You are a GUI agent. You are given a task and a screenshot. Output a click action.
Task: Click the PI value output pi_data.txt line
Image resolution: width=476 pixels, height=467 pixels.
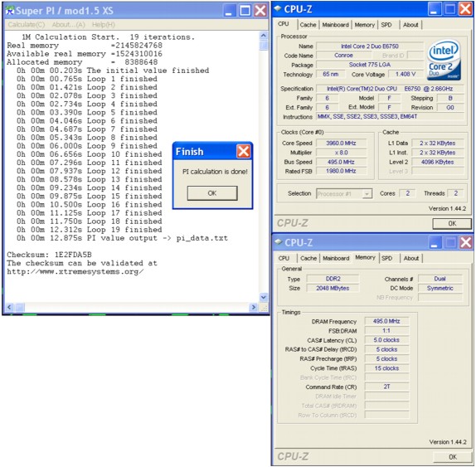coord(122,238)
